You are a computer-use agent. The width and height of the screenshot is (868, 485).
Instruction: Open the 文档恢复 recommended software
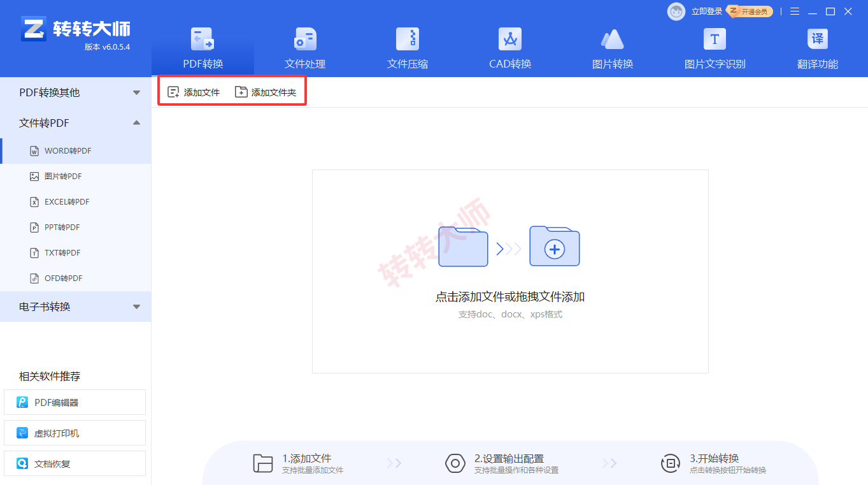coord(75,463)
